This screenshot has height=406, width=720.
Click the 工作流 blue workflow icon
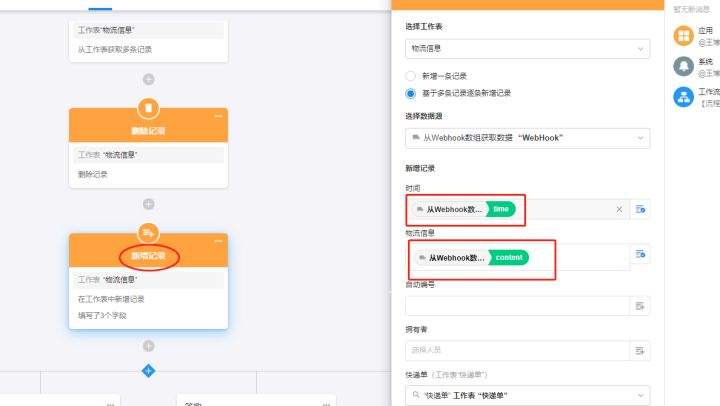pos(684,97)
